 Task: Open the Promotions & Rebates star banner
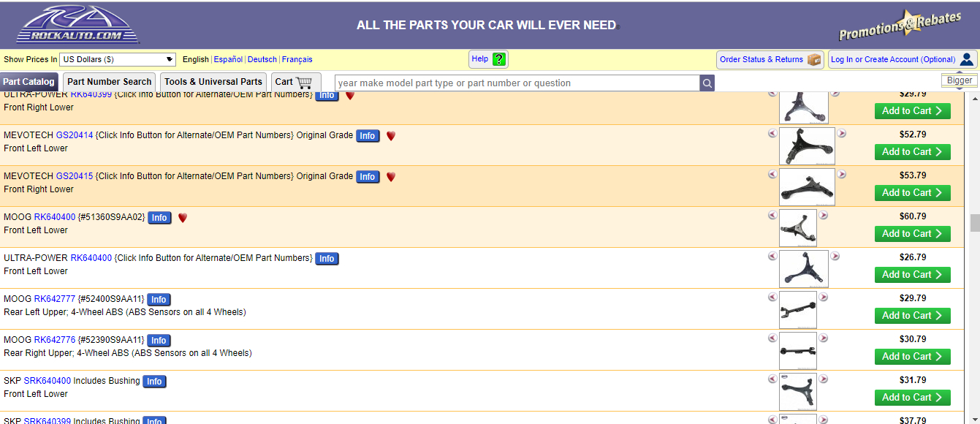point(900,26)
